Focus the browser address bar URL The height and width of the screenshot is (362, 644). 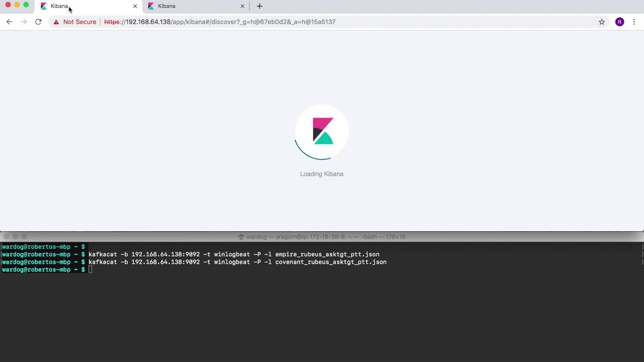pos(220,22)
